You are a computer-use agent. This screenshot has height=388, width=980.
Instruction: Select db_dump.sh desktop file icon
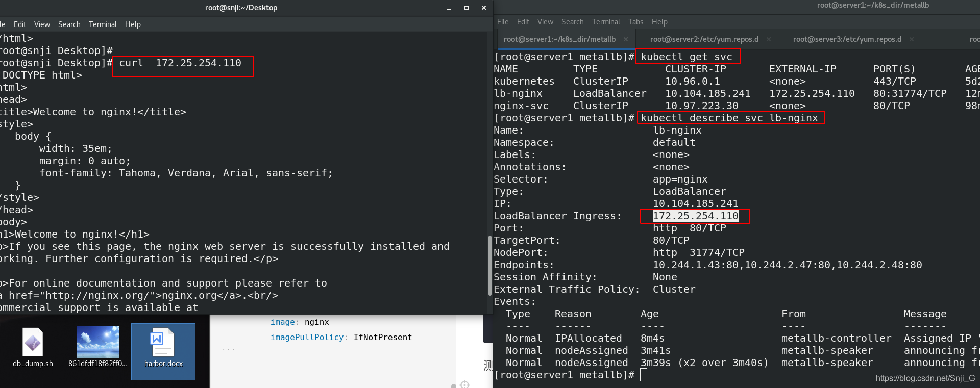coord(33,348)
